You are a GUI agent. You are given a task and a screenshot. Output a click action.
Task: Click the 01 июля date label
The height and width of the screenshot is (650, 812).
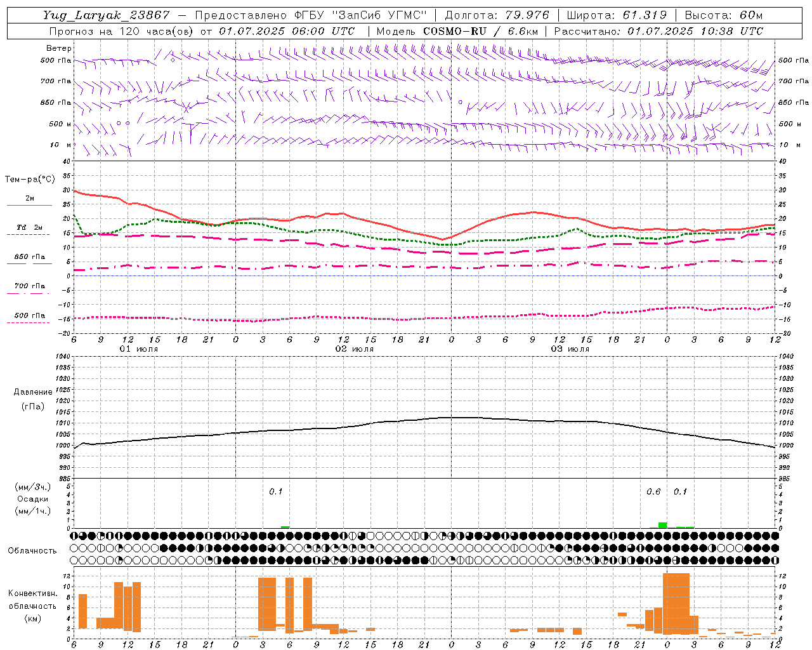coord(139,349)
